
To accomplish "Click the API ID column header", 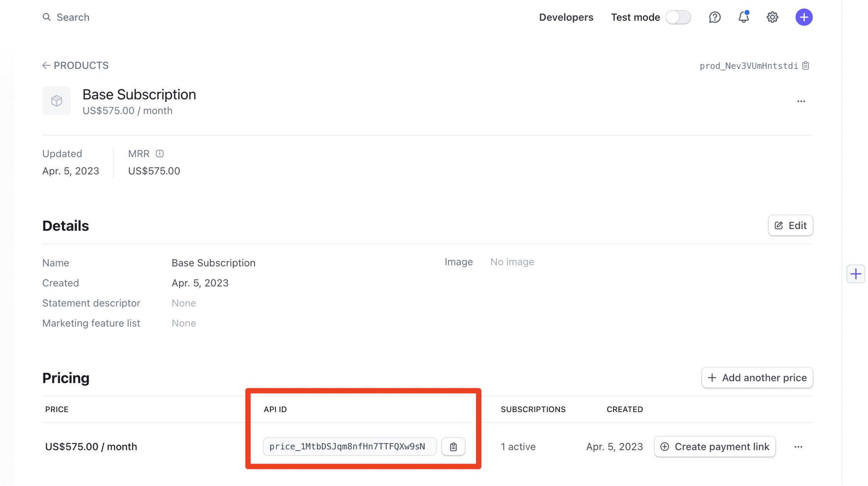I will (x=275, y=409).
